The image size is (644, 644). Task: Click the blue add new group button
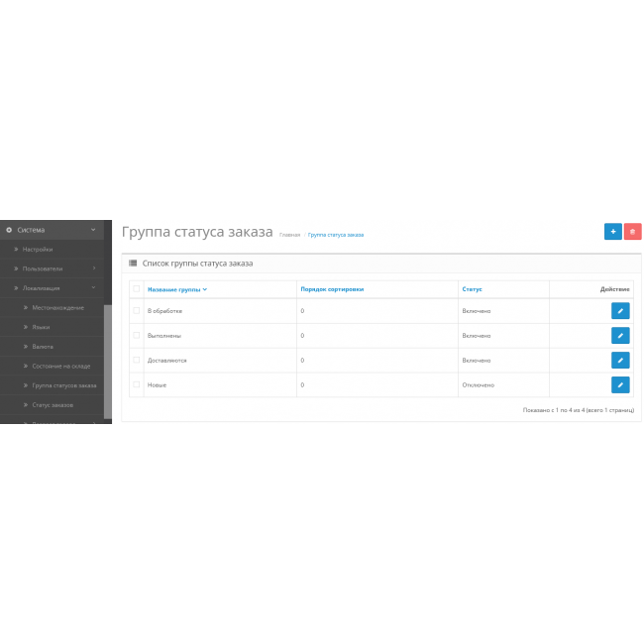612,231
